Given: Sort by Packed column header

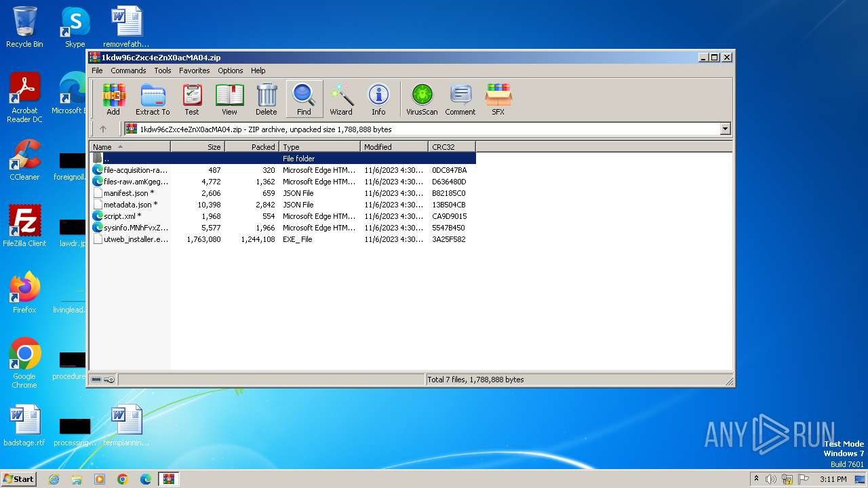Looking at the screenshot, I should pos(252,146).
